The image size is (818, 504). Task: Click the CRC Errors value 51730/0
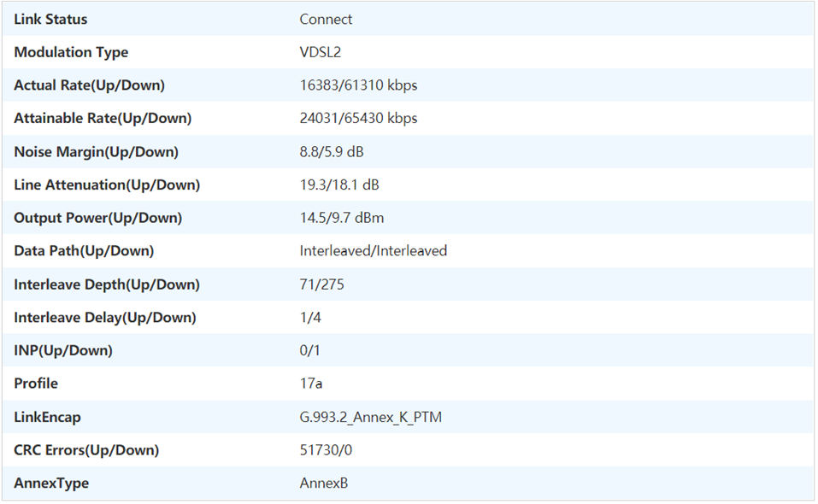coord(327,450)
